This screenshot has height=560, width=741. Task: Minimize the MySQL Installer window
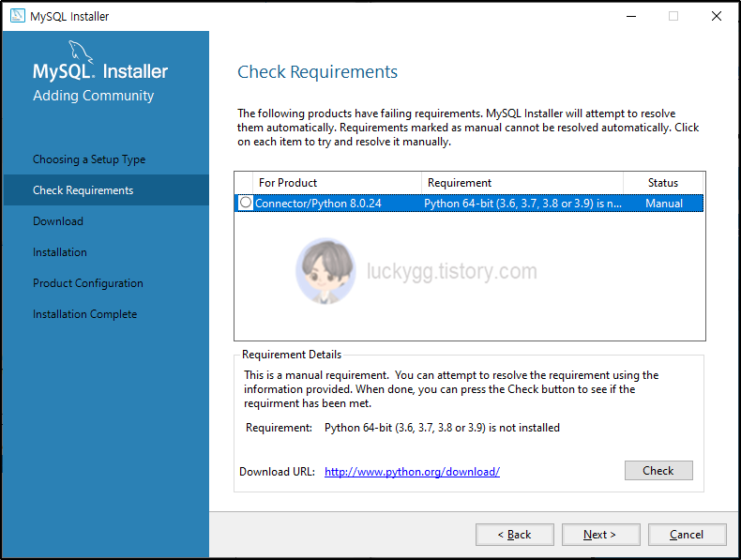(x=631, y=16)
